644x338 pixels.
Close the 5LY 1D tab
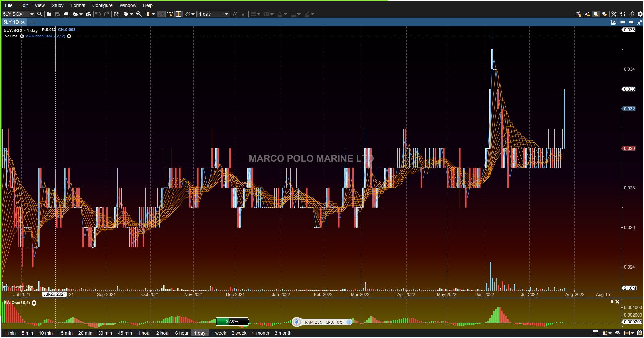tap(23, 22)
